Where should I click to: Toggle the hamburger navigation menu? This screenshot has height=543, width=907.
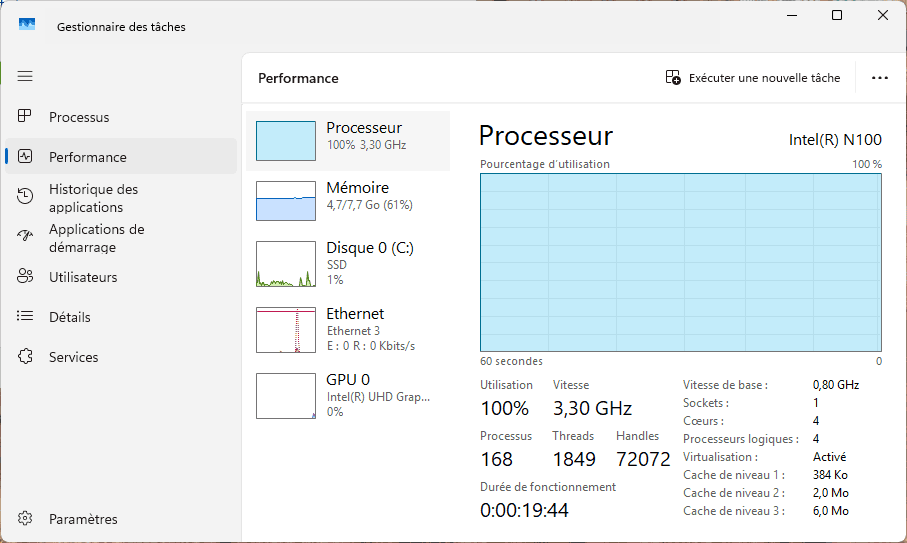(25, 76)
